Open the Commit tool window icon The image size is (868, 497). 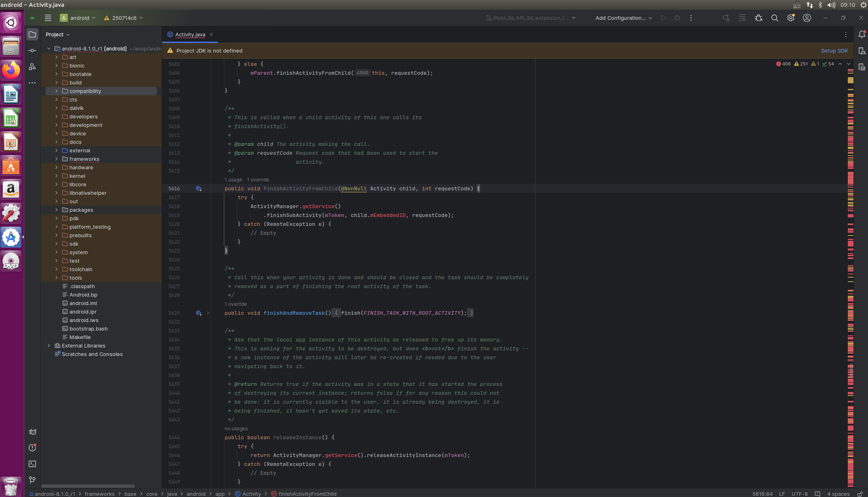coord(32,51)
